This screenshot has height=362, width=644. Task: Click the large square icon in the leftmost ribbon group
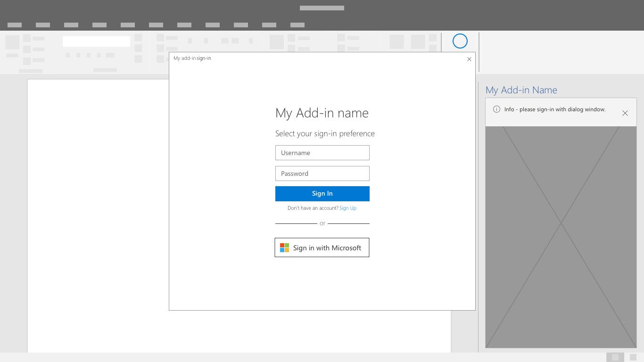[12, 42]
